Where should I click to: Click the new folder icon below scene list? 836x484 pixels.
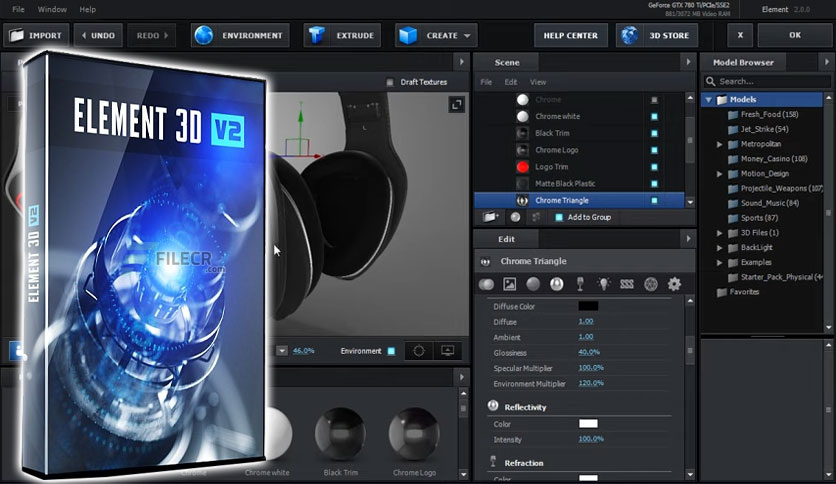point(490,217)
